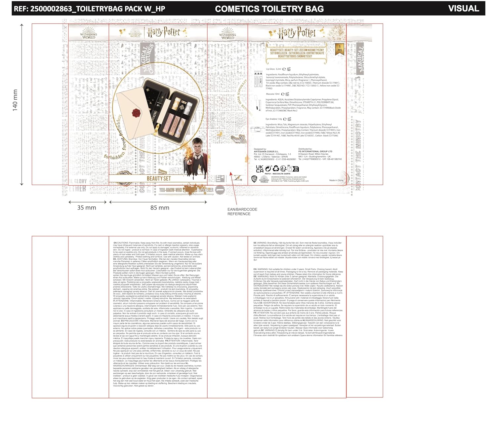Click the triangular recycling arrows symbol
Viewport: 496px width, 448px height.
tap(276, 169)
